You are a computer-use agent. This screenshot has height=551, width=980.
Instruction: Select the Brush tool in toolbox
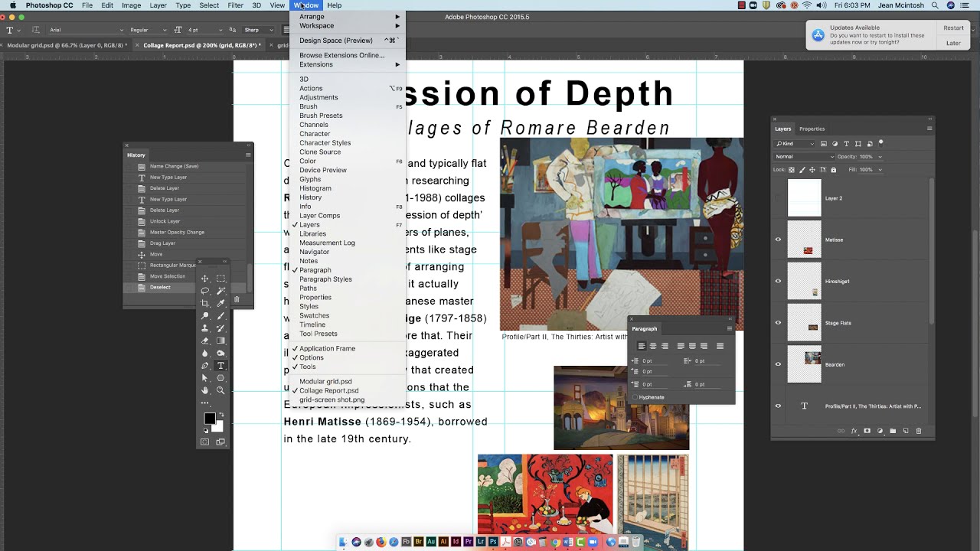coord(220,316)
